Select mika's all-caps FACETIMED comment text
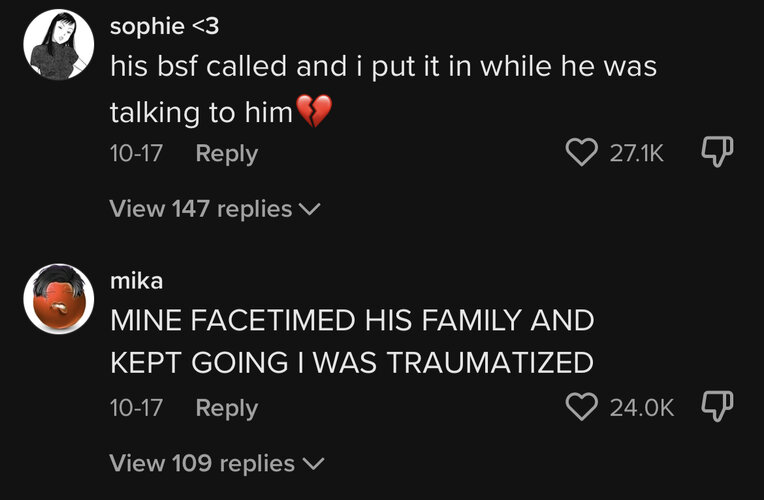764x500 pixels. [x=352, y=342]
